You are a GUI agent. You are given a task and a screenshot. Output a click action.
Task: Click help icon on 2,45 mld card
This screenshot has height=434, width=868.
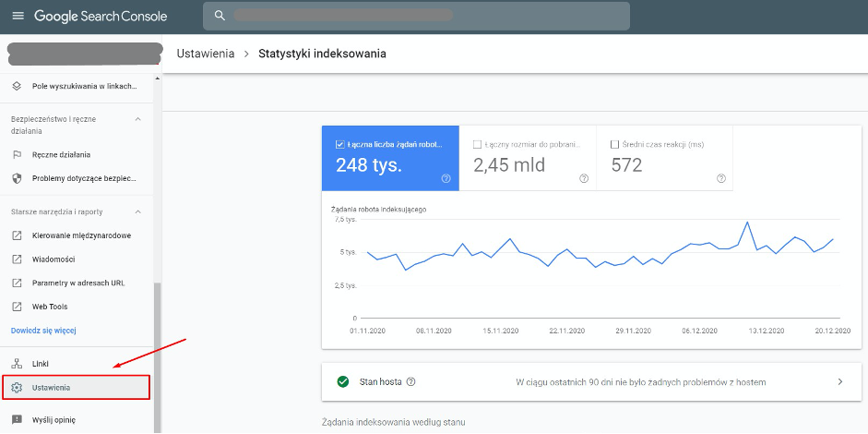click(583, 178)
